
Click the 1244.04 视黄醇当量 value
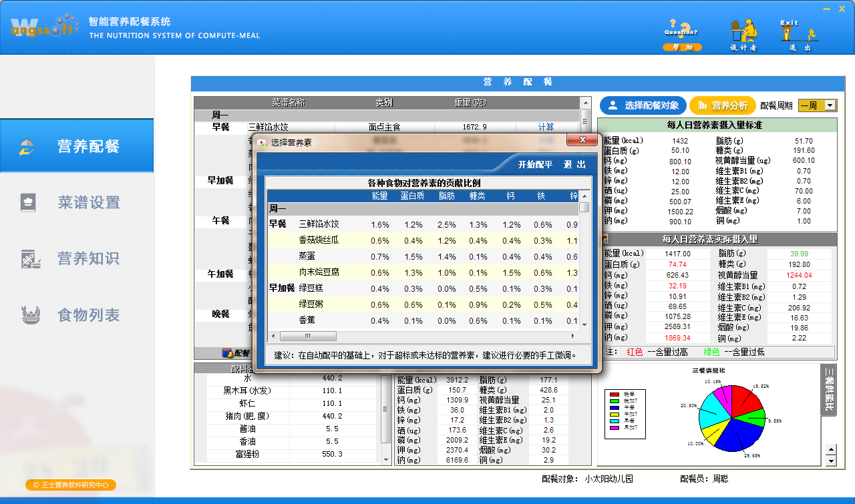(x=799, y=275)
